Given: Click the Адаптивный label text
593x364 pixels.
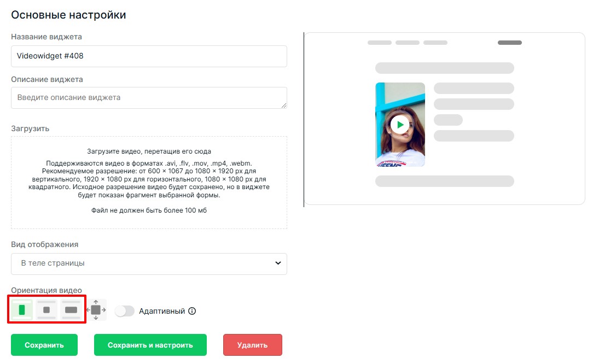Looking at the screenshot, I should [162, 311].
